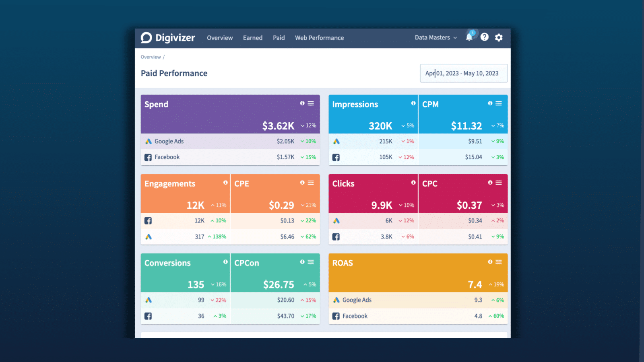Click the help question mark icon
This screenshot has height=362, width=644.
484,37
